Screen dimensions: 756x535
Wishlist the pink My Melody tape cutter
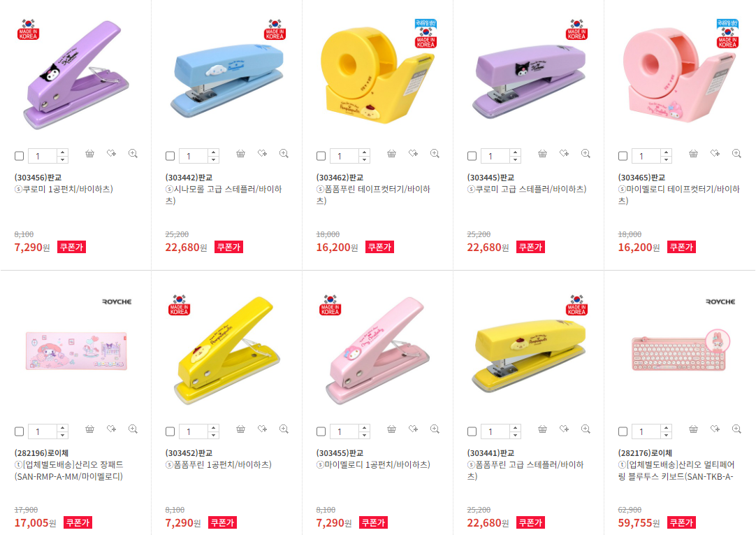tap(715, 153)
